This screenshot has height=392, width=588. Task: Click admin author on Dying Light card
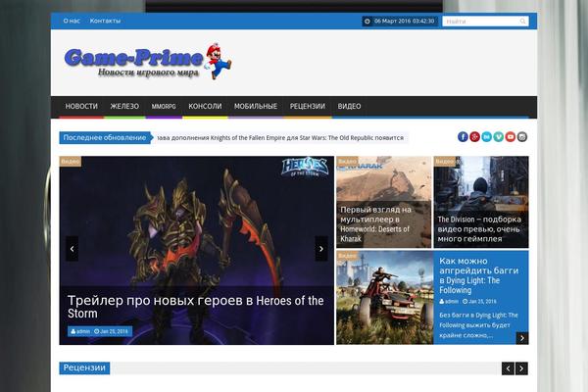(x=449, y=301)
